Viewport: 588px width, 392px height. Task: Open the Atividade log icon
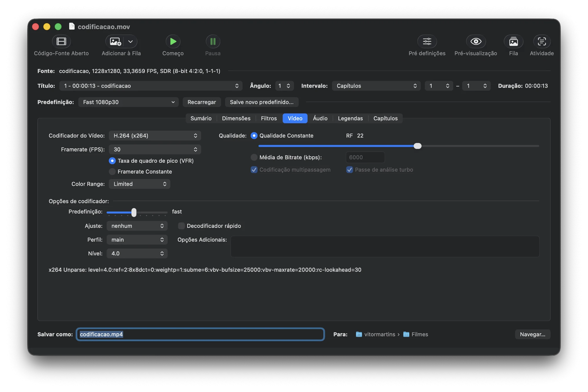pyautogui.click(x=542, y=41)
